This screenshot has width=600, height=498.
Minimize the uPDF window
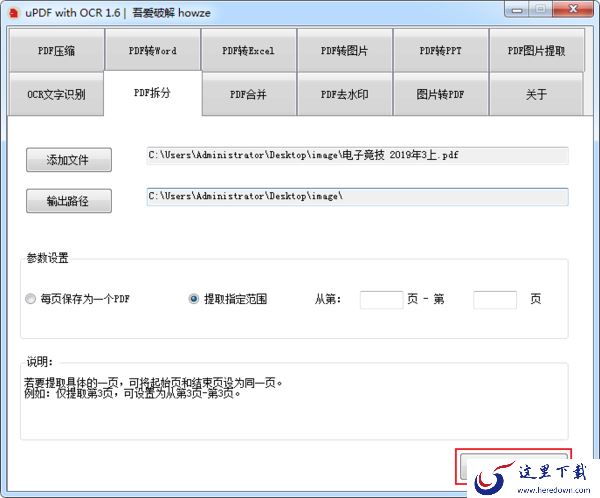click(517, 10)
